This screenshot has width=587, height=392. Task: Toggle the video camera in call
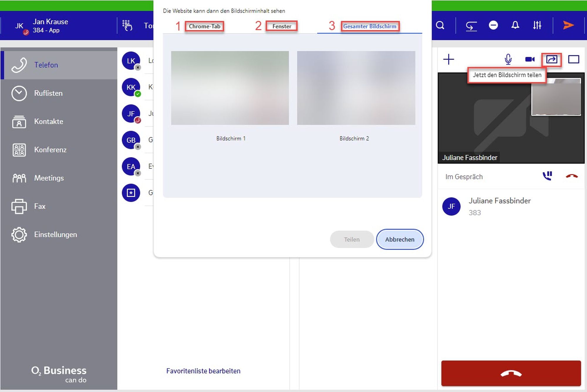[x=530, y=60]
